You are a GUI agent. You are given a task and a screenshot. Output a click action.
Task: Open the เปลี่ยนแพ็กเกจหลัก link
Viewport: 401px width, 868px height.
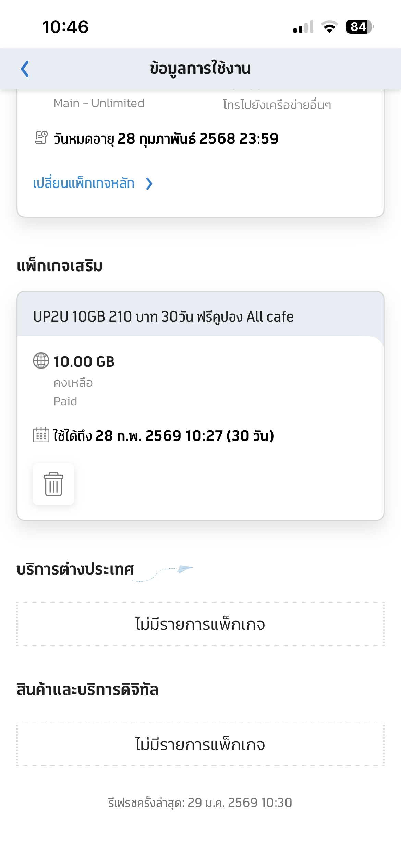84,183
